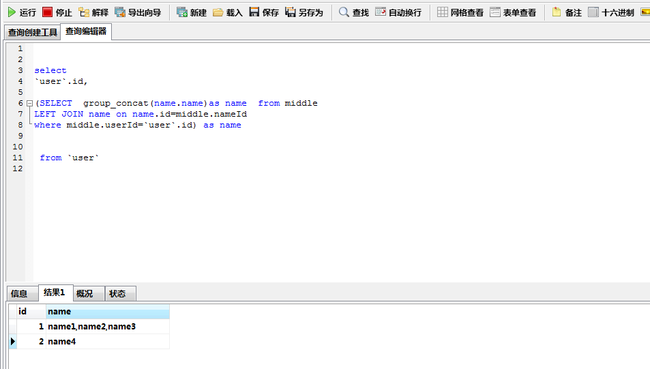This screenshot has width=650, height=369.
Task: Launch the 导出向导 export wizard
Action: (138, 12)
